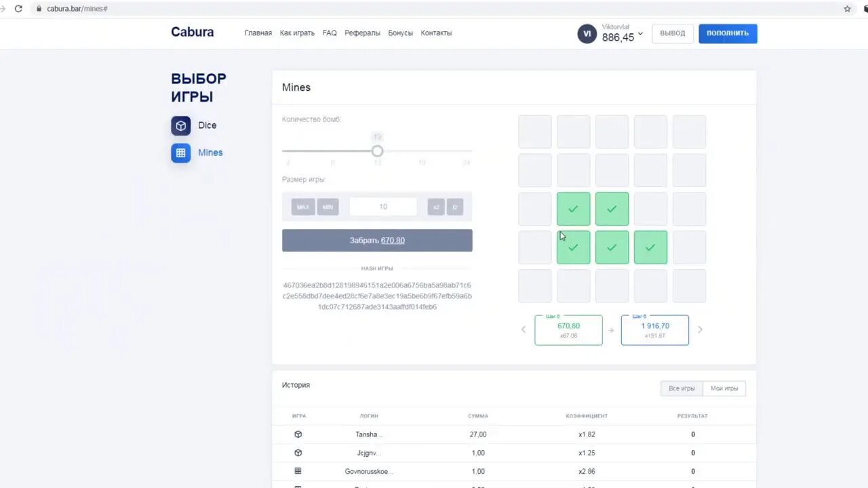Open last cell in bottom grid row

[689, 286]
